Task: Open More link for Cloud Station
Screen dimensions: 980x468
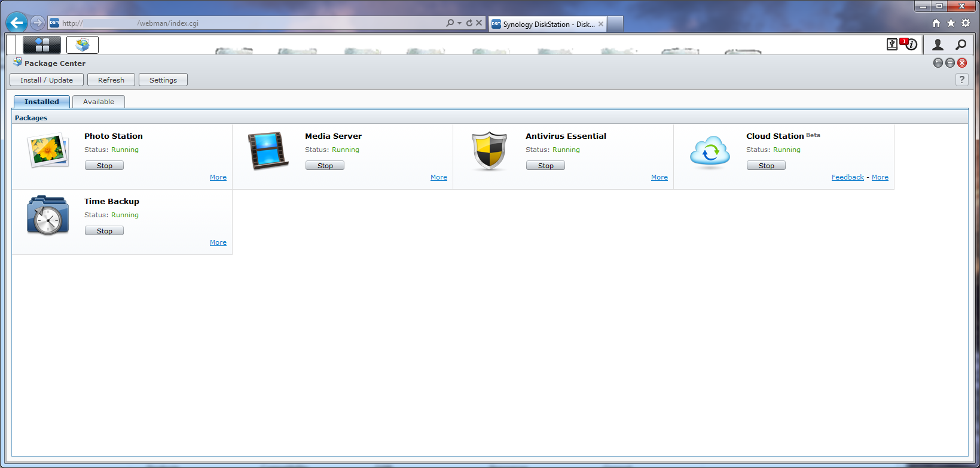Action: [x=880, y=177]
